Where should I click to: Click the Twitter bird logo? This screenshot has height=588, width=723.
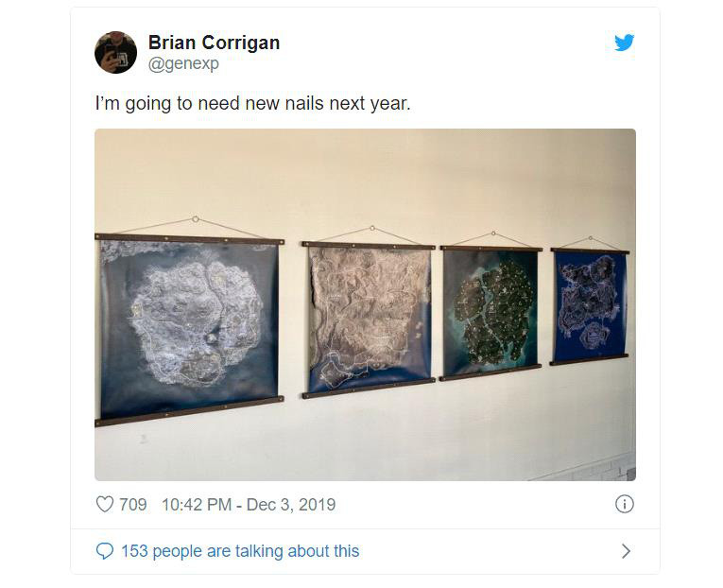[x=625, y=43]
